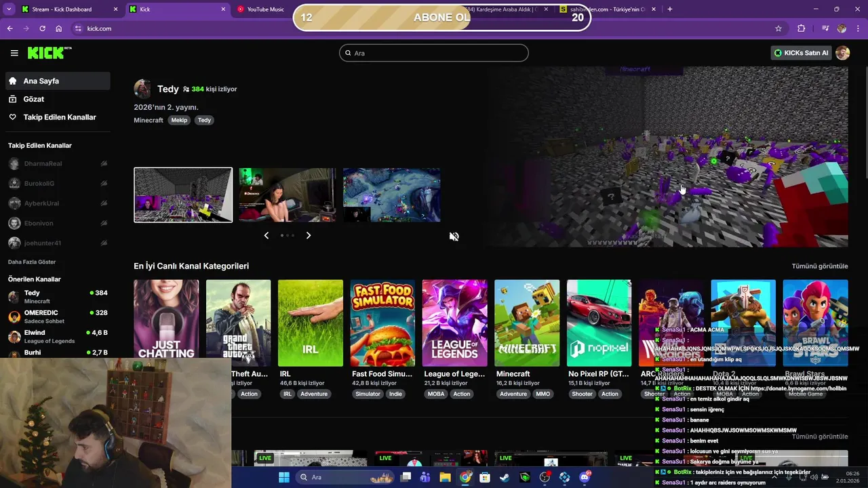868x488 pixels.
Task: Open a new browser tab
Action: point(670,9)
